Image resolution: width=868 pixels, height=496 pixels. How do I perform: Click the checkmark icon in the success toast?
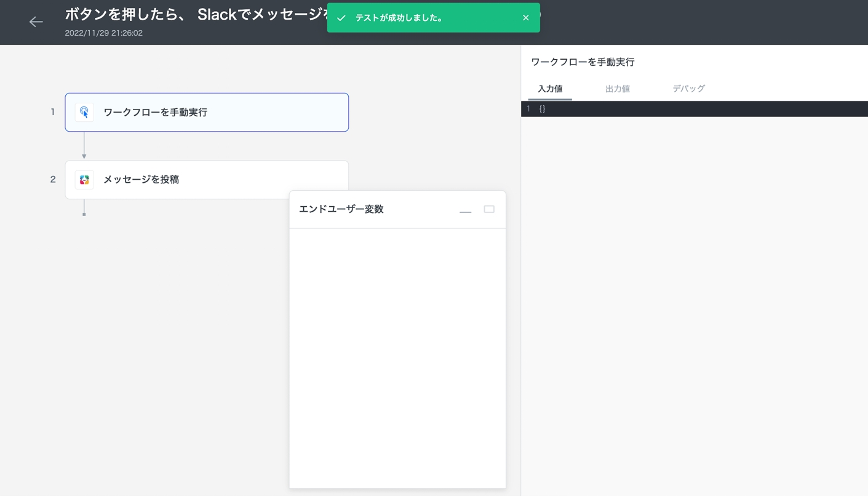341,18
